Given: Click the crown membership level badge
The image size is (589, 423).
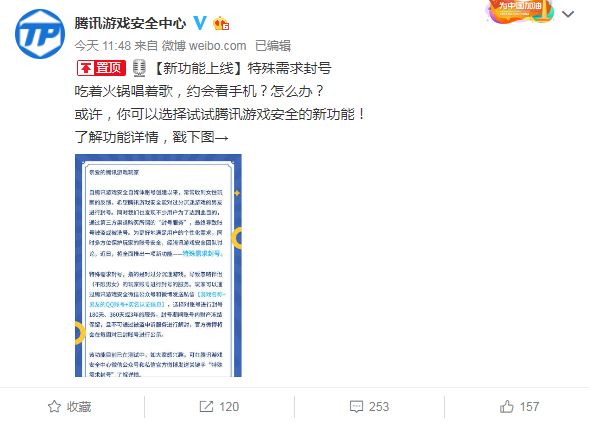Looking at the screenshot, I should 221,24.
